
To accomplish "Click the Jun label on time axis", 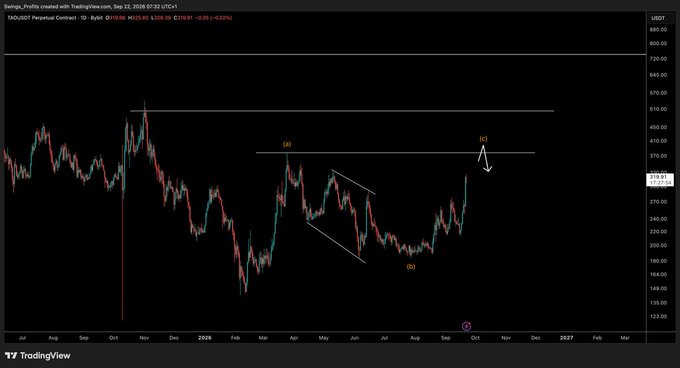I will click(354, 338).
